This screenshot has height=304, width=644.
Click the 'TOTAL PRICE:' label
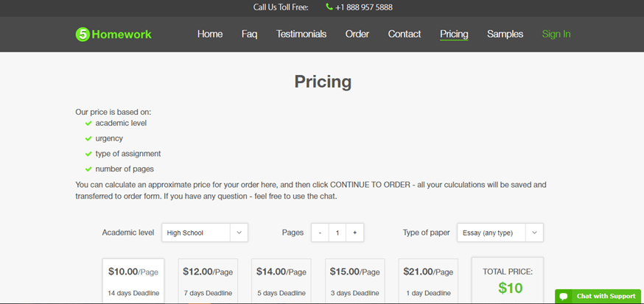click(508, 272)
